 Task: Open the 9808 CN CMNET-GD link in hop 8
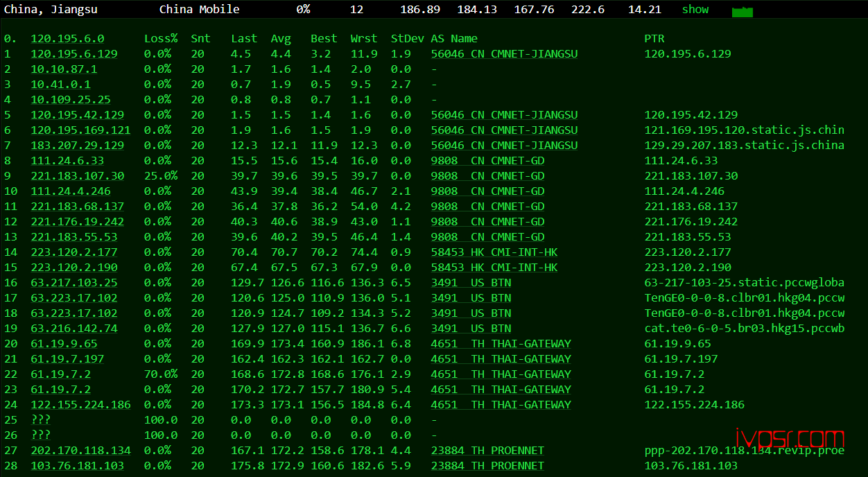coord(487,161)
